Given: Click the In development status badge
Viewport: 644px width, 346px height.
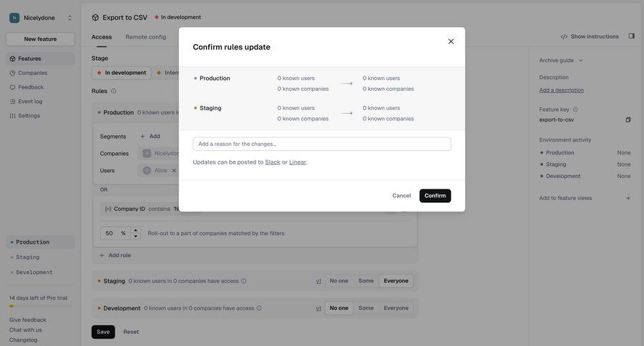Looking at the screenshot, I should pyautogui.click(x=178, y=17).
